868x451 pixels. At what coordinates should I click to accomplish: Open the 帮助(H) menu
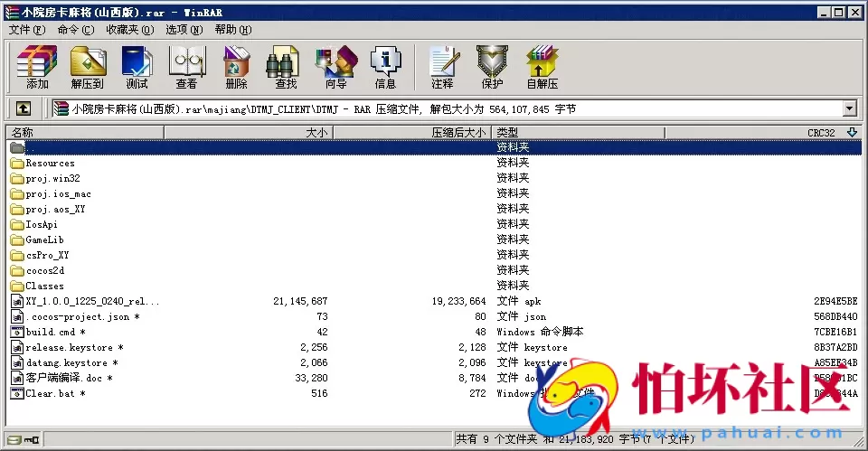233,30
